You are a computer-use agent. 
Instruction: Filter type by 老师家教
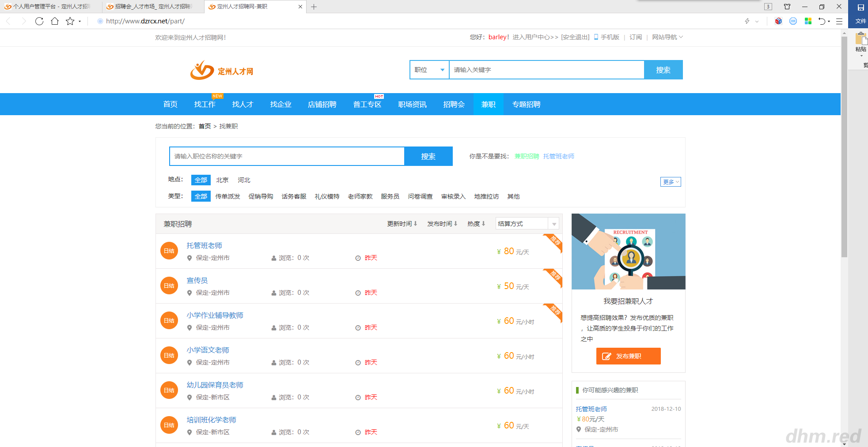360,196
